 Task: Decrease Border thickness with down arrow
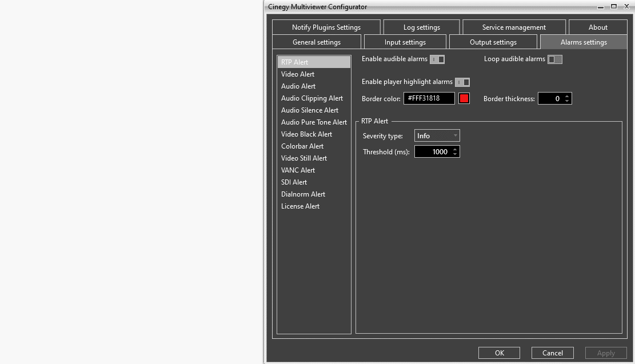click(567, 101)
